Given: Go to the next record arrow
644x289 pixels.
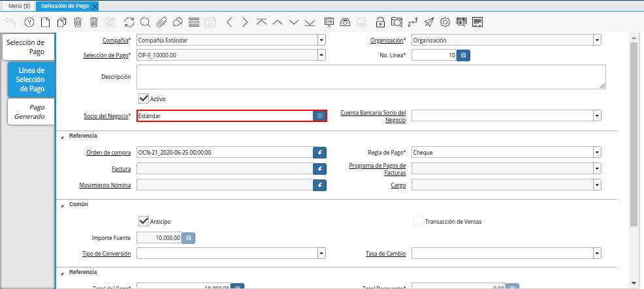Looking at the screenshot, I should [x=245, y=22].
